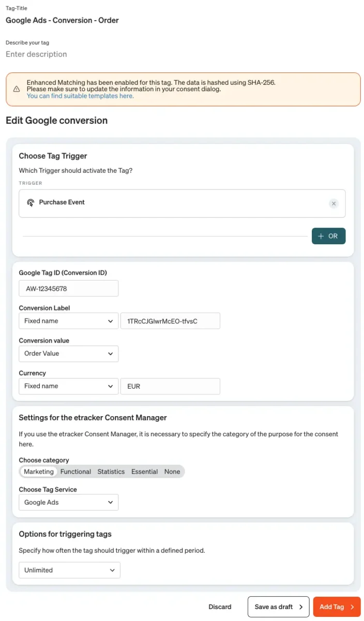
Task: Click the arrow icon on Add Tag
Action: pos(352,607)
